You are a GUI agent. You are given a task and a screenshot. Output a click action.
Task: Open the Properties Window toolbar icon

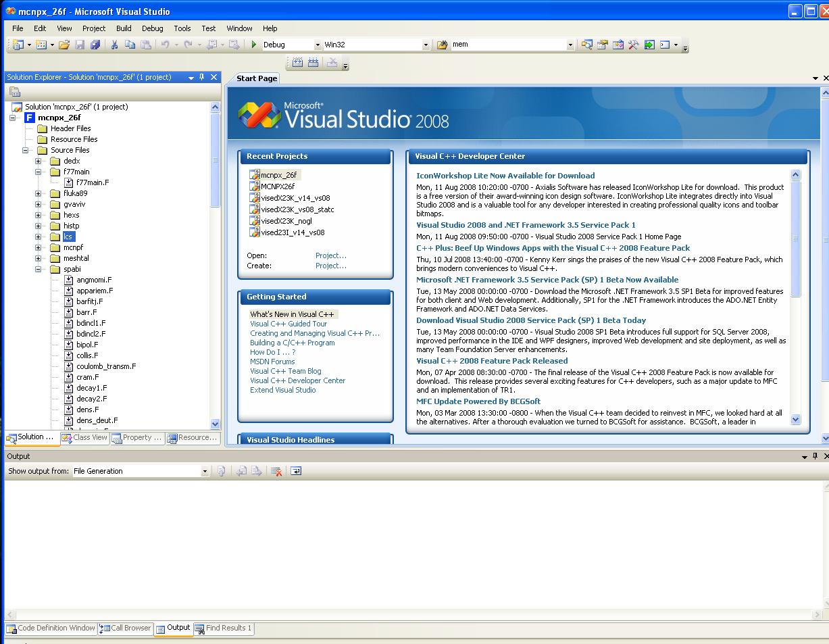point(602,45)
